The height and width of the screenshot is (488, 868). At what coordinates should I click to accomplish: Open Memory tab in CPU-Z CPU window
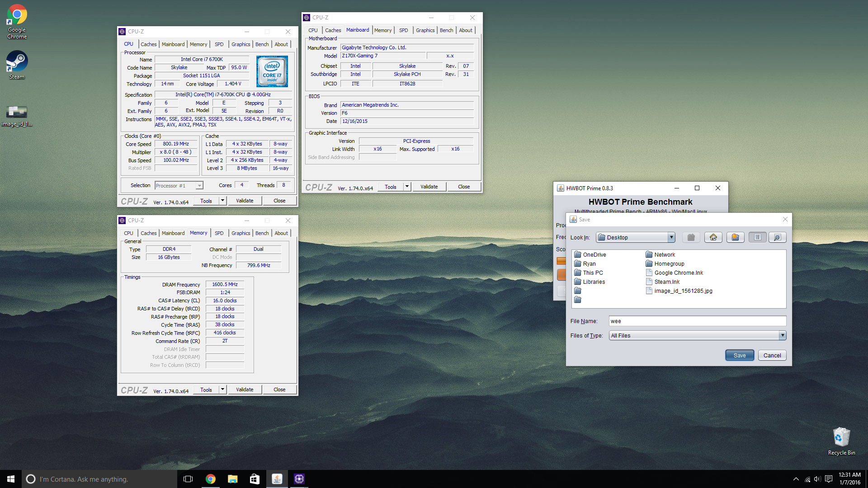click(x=198, y=44)
